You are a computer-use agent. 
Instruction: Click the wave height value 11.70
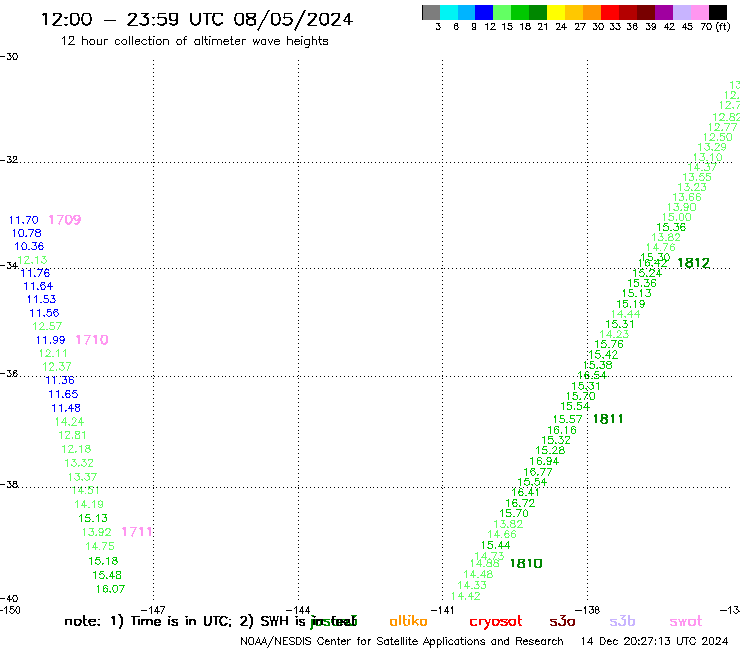pyautogui.click(x=24, y=220)
